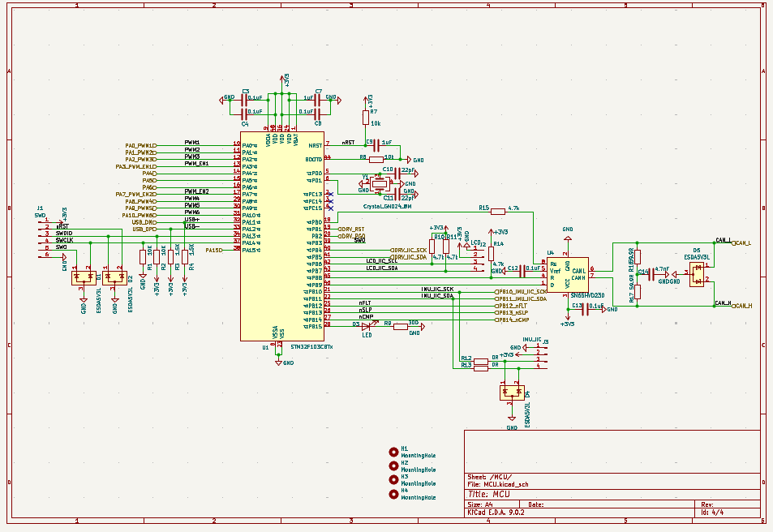Viewport: 773px width, 532px height.
Task: Click the D4 ESDA5V3L diode below IMU_IIC
Action: click(512, 393)
